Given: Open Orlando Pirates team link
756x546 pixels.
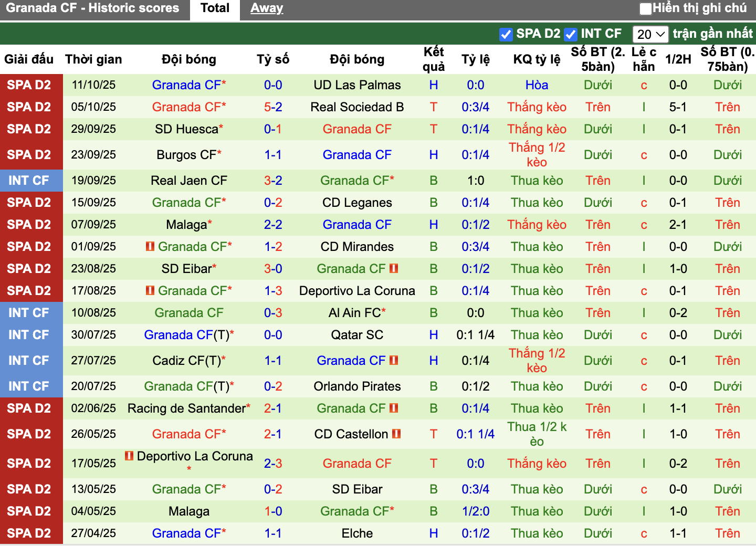Looking at the screenshot, I should click(357, 386).
